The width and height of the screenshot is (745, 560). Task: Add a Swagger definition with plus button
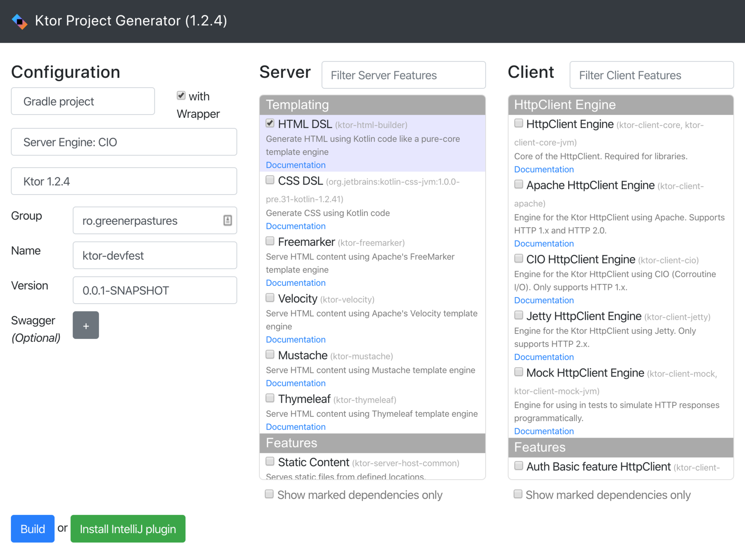coord(86,325)
